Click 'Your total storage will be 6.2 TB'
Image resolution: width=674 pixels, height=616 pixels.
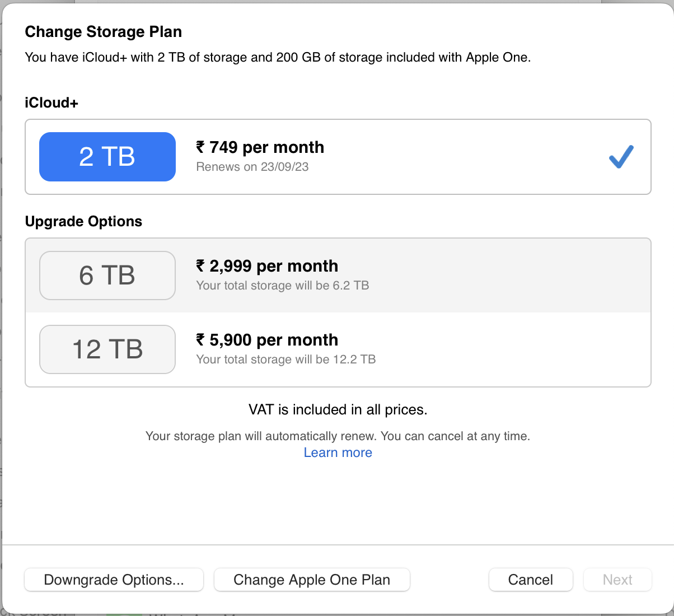pos(282,286)
